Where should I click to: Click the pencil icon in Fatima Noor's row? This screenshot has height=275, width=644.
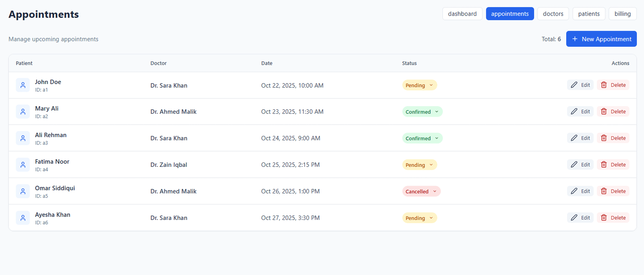point(574,164)
